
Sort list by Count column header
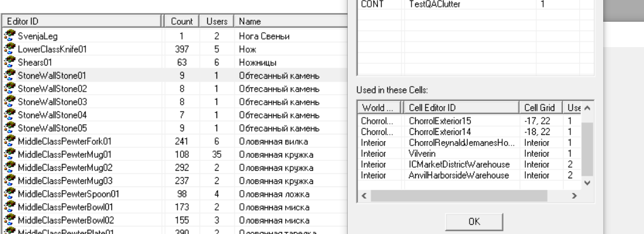point(181,21)
